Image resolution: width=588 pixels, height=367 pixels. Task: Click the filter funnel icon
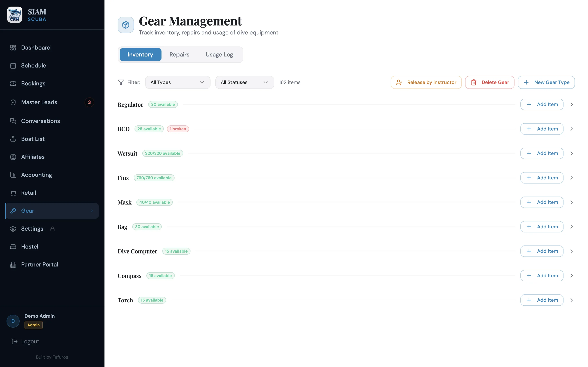(121, 82)
